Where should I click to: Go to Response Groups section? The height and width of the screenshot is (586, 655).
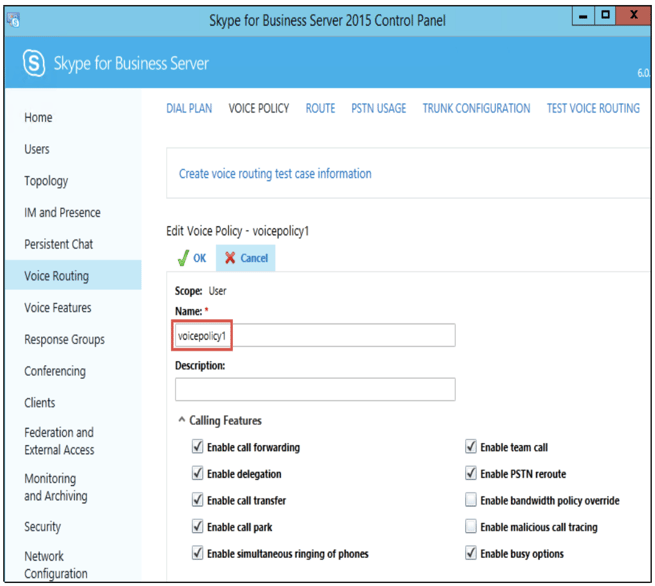pyautogui.click(x=64, y=339)
